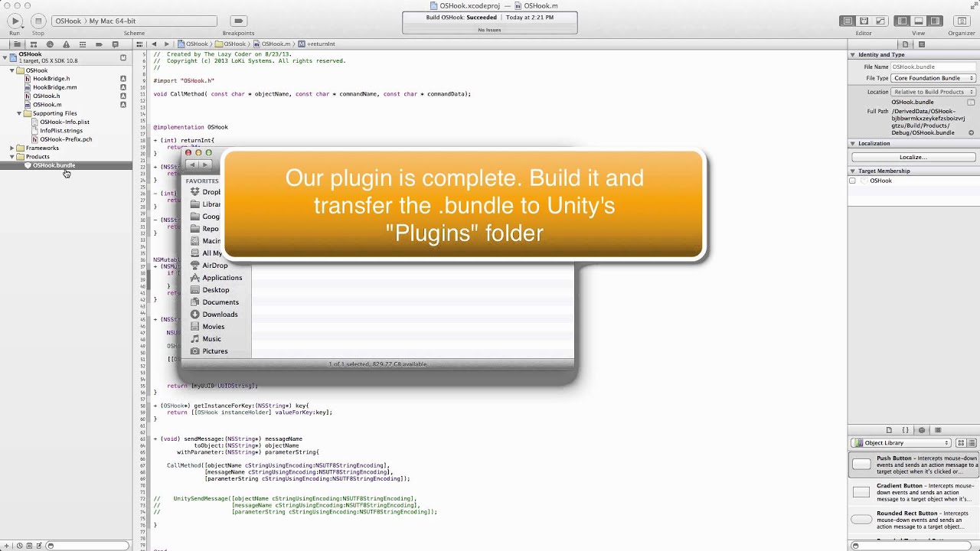980x551 pixels.
Task: Open the Organizer window
Action: pos(962,21)
